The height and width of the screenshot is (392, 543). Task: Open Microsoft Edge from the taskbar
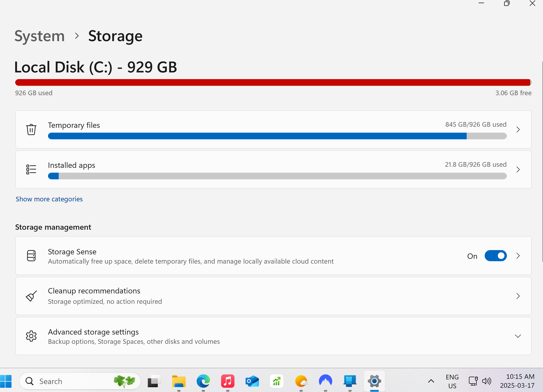[x=203, y=381]
